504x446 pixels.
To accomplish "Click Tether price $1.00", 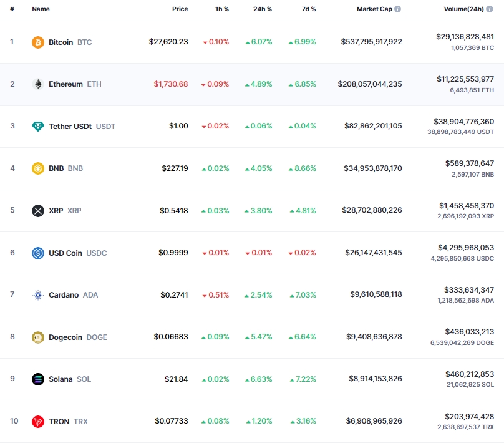I will [179, 126].
